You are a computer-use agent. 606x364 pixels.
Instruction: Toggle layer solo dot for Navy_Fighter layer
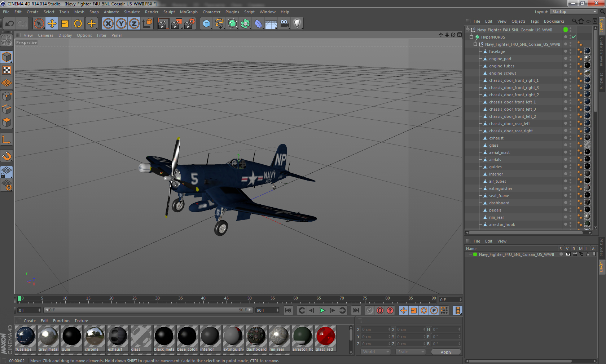(x=561, y=254)
